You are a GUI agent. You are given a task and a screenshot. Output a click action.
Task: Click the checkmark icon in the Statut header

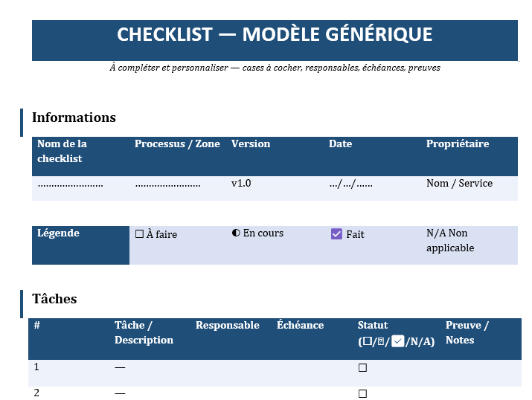pos(397,341)
